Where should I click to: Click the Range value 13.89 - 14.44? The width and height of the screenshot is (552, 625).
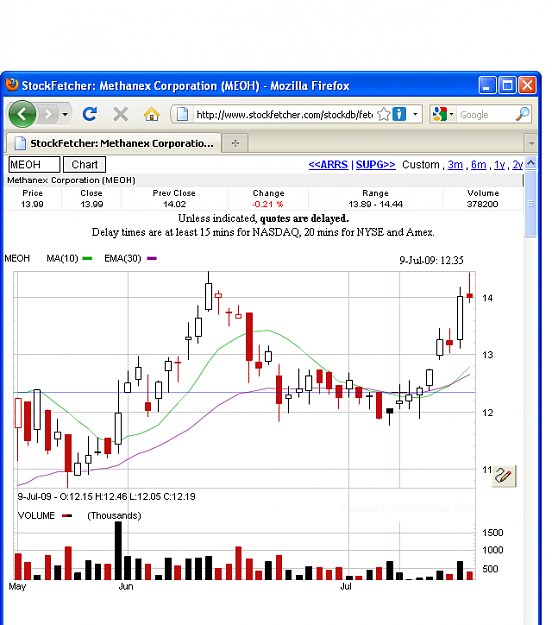[375, 204]
